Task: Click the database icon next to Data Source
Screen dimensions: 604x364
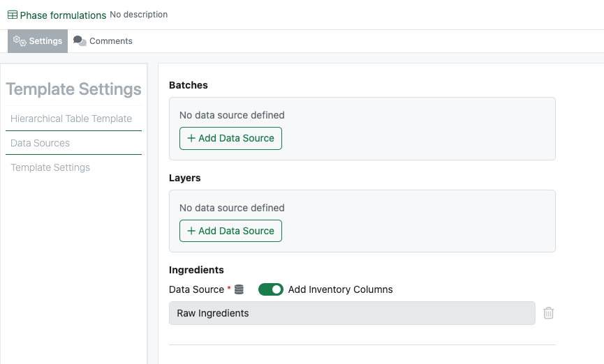Action: (239, 289)
